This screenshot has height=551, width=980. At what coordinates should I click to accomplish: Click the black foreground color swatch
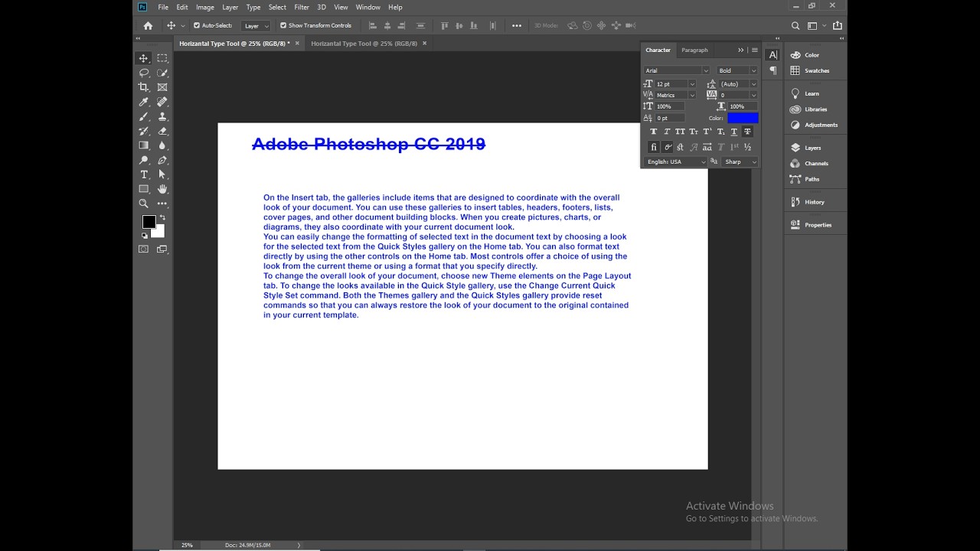(x=149, y=222)
